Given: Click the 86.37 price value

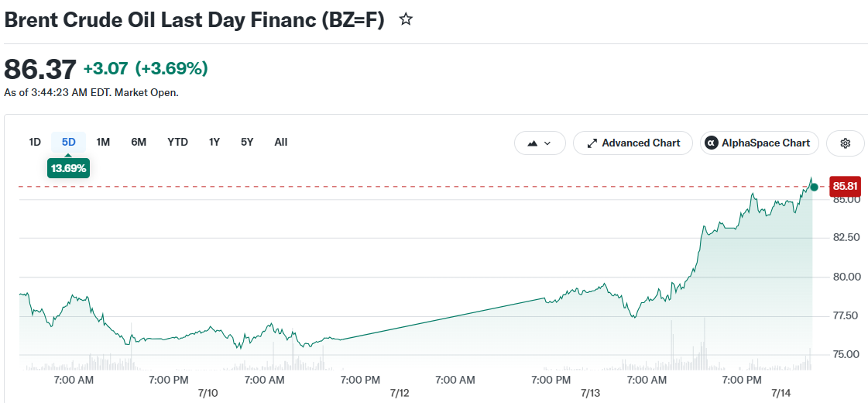Looking at the screenshot, I should (39, 69).
